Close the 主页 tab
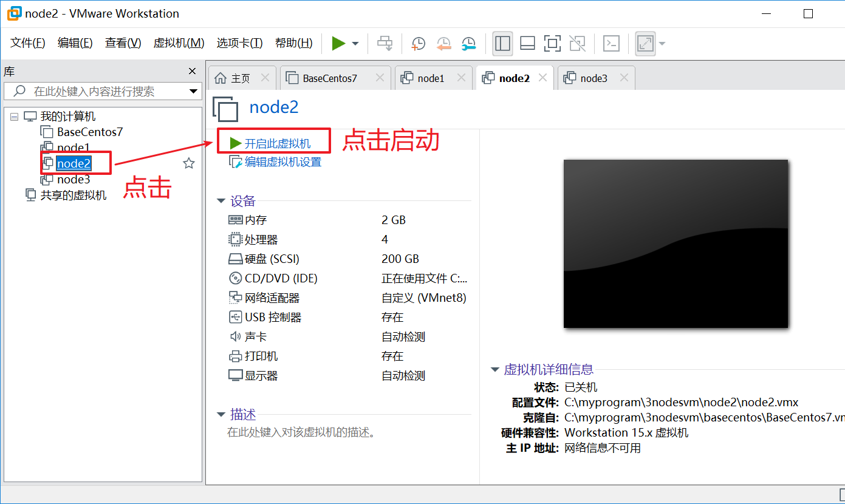Screen dimensions: 845x504 [x=265, y=78]
